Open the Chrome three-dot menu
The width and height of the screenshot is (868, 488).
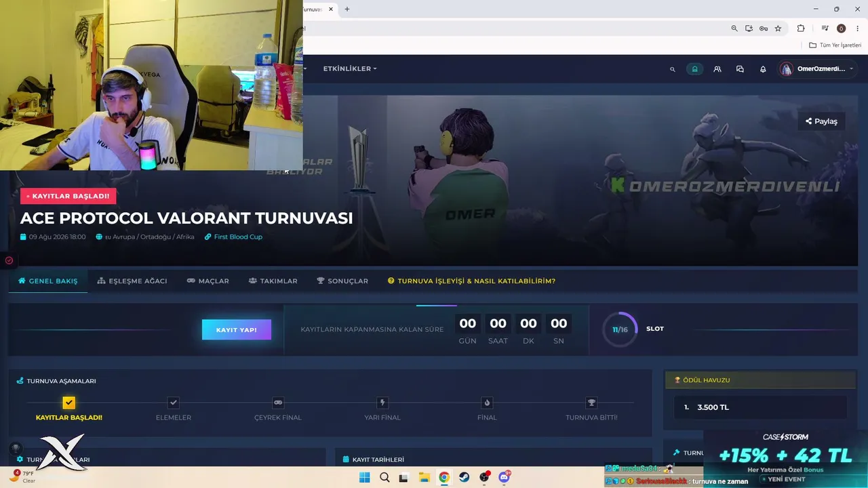pos(857,28)
